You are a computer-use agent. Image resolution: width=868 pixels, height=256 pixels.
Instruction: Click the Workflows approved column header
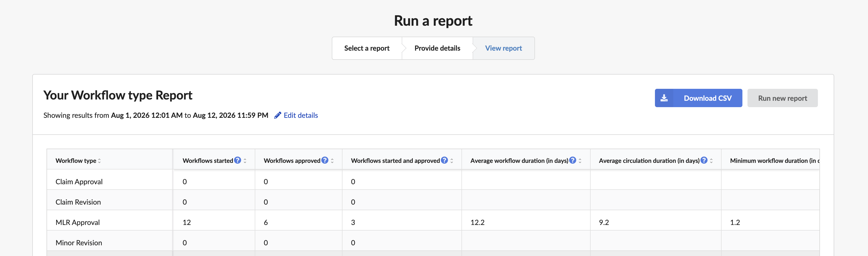click(298, 159)
